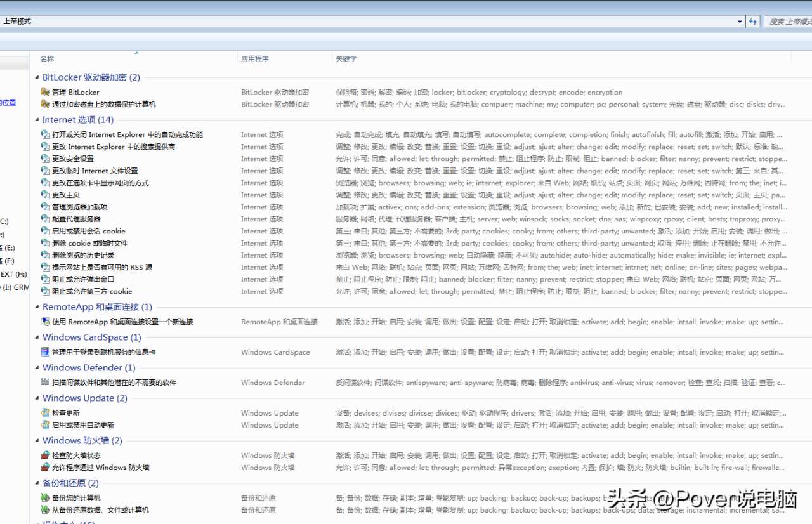Click the icon beside 通过加密磁盘上的数据保护计算机
This screenshot has width=812, height=524.
coord(45,104)
